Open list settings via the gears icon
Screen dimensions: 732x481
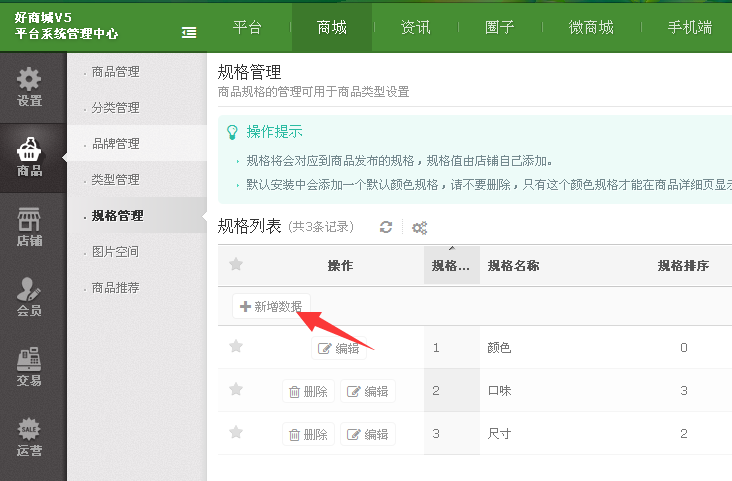click(x=419, y=227)
